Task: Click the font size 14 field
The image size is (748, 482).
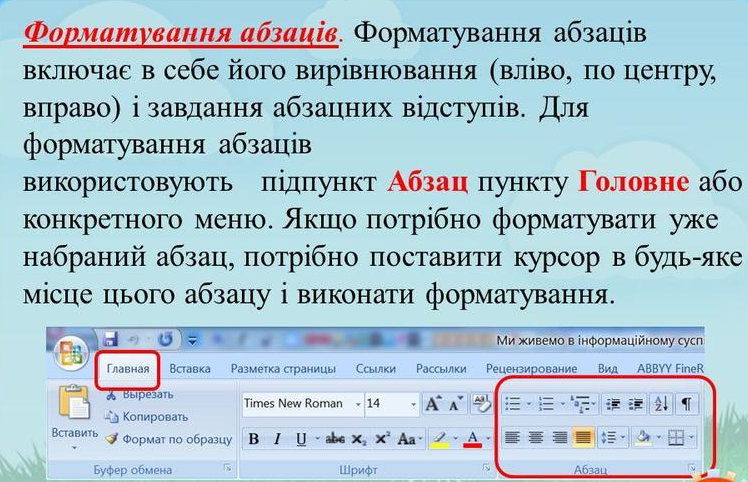Action: tap(386, 404)
